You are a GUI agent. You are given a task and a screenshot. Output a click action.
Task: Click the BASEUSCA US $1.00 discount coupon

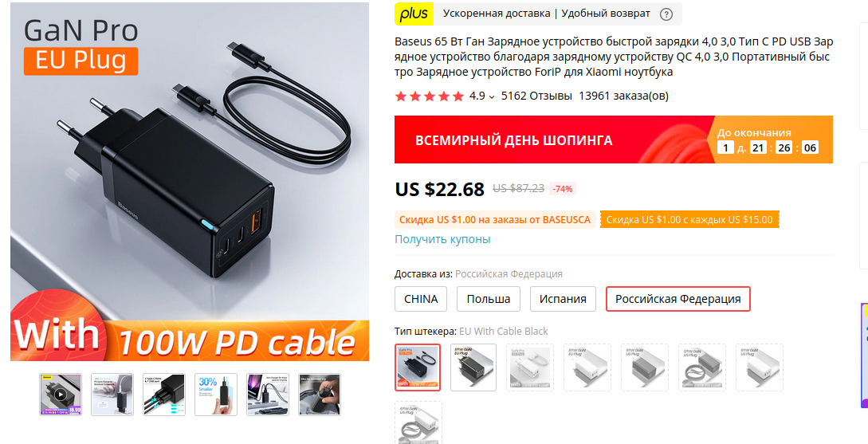click(x=495, y=220)
